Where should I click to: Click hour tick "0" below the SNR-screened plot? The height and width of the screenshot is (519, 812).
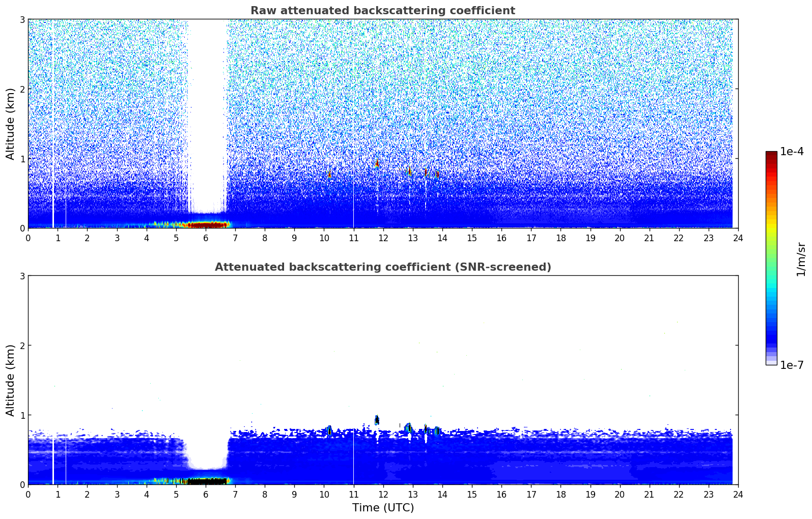[28, 494]
